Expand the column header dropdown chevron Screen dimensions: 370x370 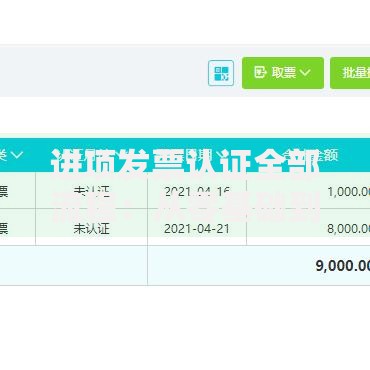(17, 155)
